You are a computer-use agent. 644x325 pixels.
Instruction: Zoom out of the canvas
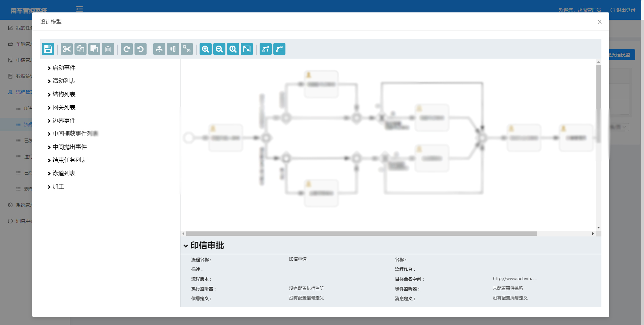click(219, 49)
